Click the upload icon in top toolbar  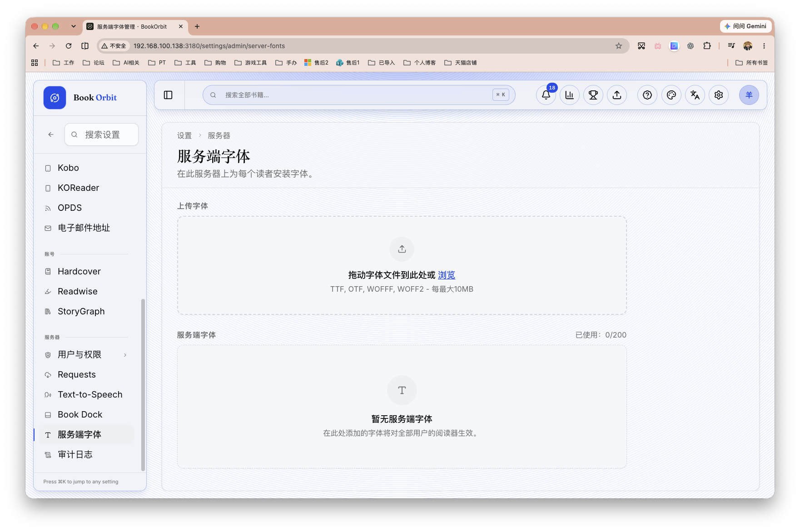point(617,95)
